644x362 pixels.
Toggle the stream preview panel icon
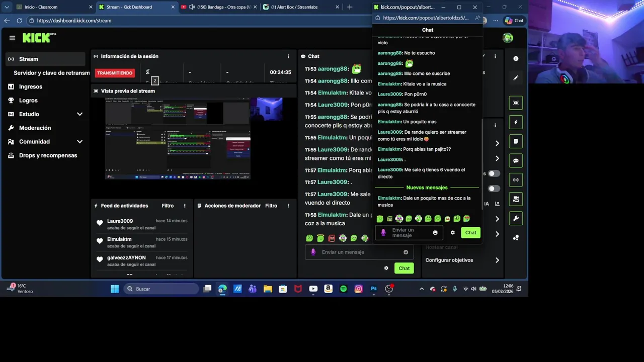(x=516, y=103)
